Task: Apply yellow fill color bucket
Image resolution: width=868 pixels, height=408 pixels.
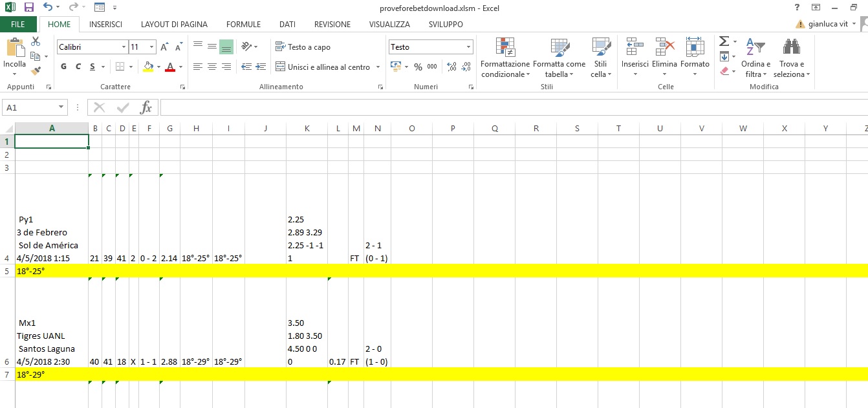Action: pos(148,67)
